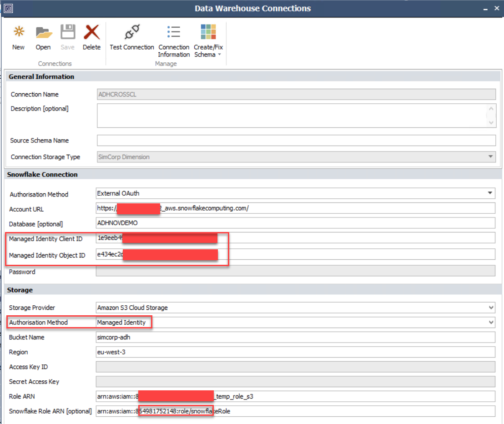
Task: Click the Source Schema Name field
Action: 296,141
